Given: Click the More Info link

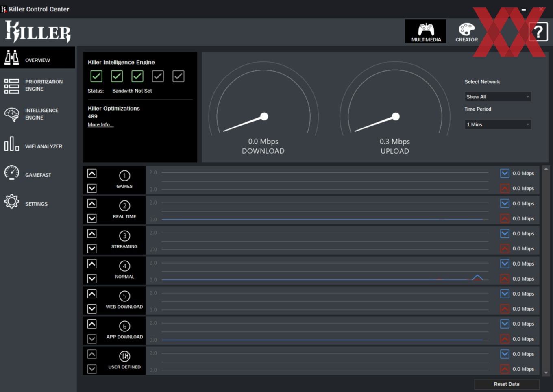Looking at the screenshot, I should coord(100,125).
